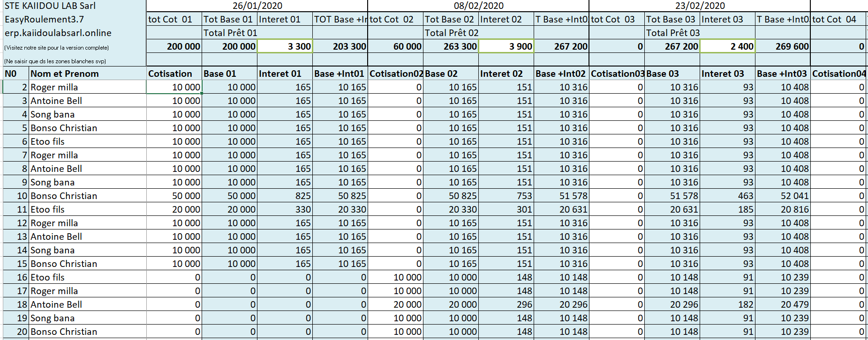Select the Base +Int03 cell showing 52 041
The width and height of the screenshot is (868, 340).
783,196
